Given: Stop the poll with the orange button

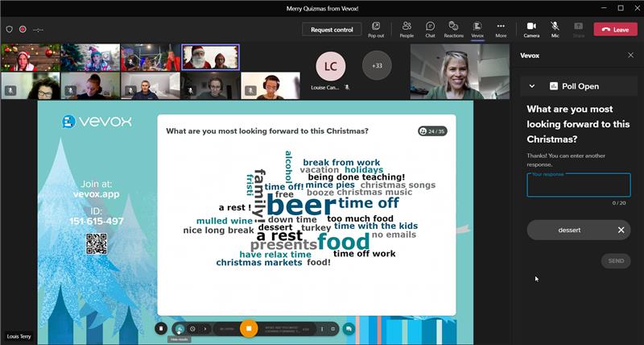Looking at the screenshot, I should [x=249, y=329].
